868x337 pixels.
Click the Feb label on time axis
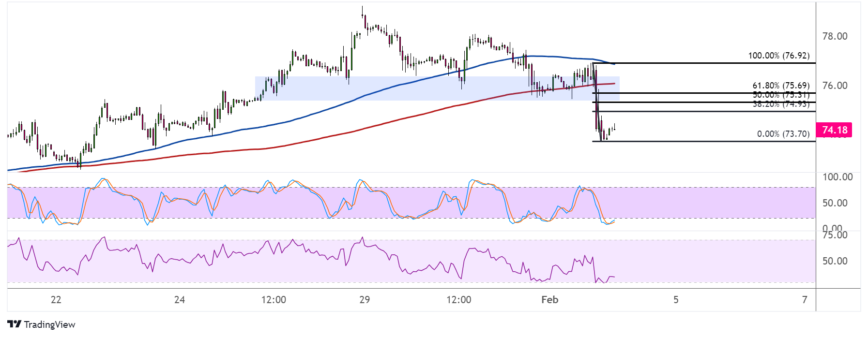pos(550,300)
